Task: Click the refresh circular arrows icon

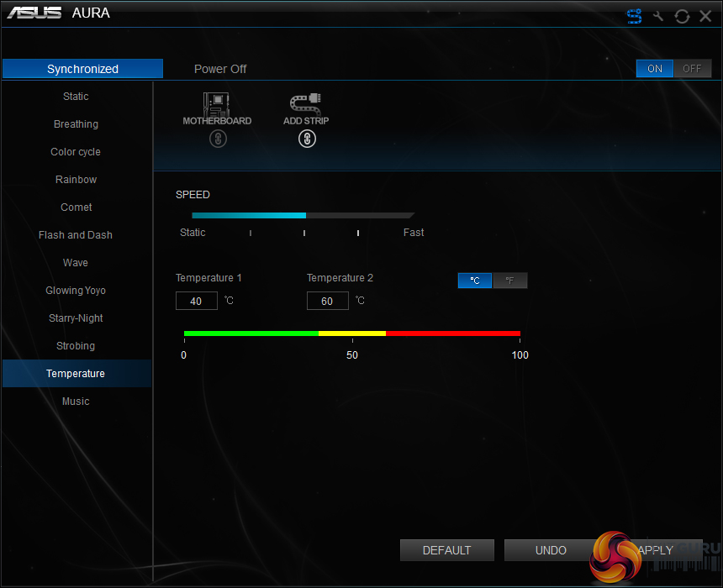Action: click(682, 16)
